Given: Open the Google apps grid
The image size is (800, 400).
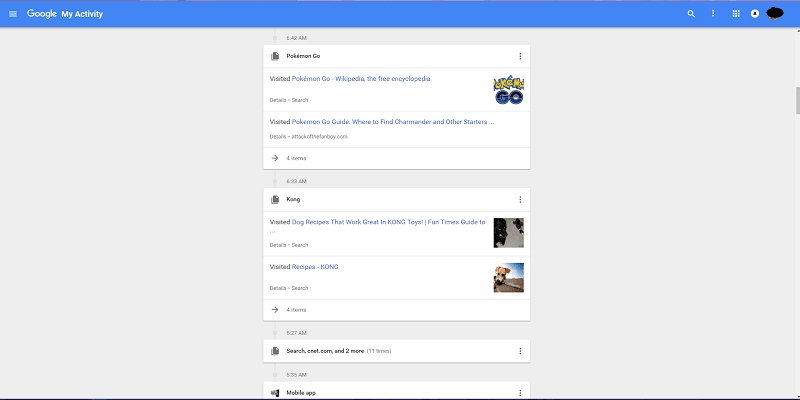Looking at the screenshot, I should (x=736, y=14).
